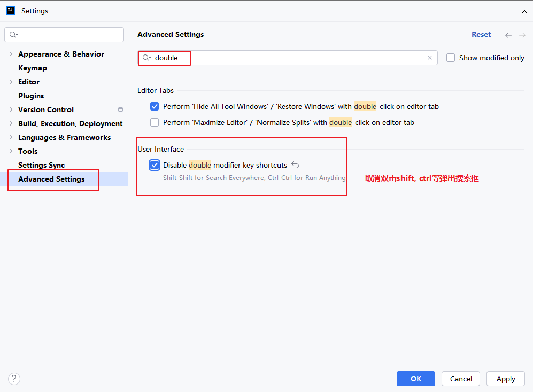
Task: Go forward with the right arrow
Action: (522, 35)
